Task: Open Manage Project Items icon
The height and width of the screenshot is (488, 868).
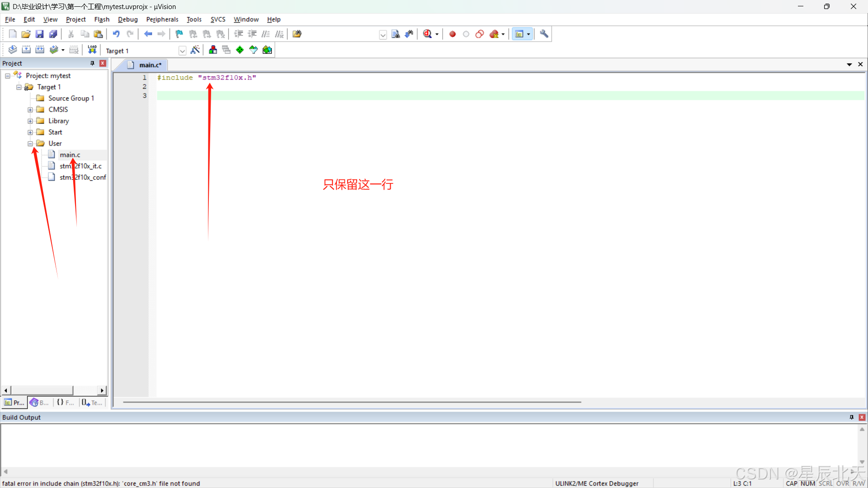Action: pyautogui.click(x=213, y=50)
